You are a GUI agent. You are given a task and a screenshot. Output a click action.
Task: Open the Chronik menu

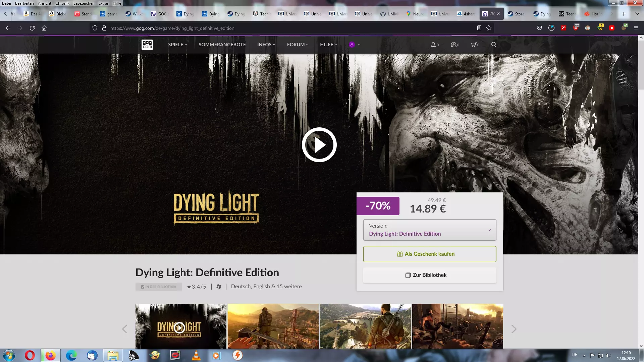pos(62,3)
